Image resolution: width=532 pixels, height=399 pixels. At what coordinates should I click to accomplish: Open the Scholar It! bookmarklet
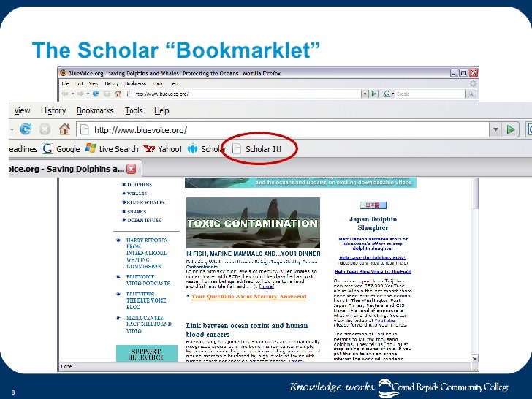256,149
